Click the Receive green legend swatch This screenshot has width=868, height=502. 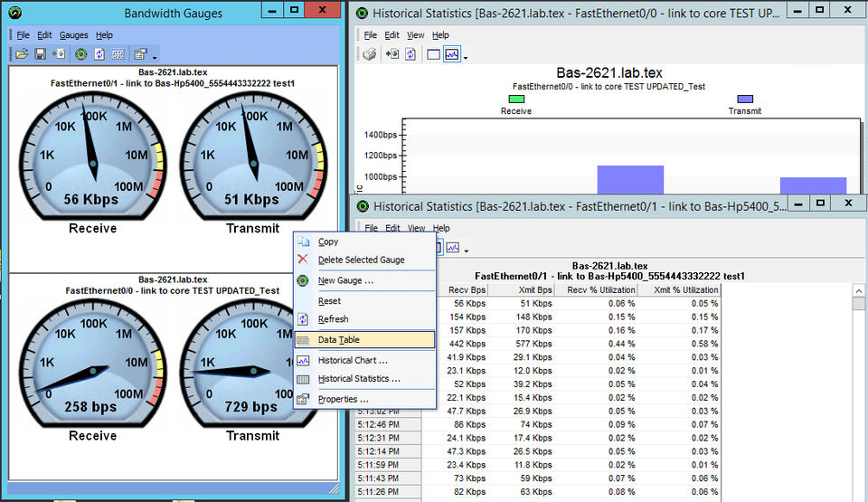516,99
